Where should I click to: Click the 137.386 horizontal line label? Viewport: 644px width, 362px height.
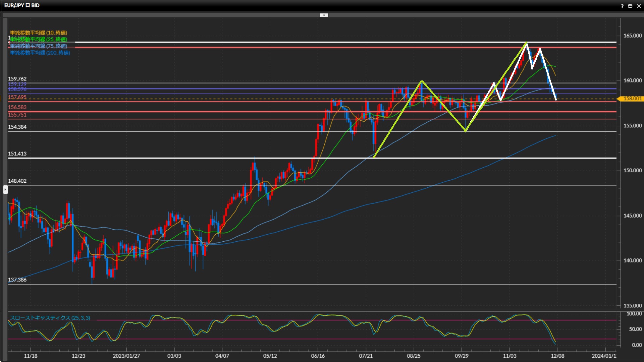(x=17, y=280)
